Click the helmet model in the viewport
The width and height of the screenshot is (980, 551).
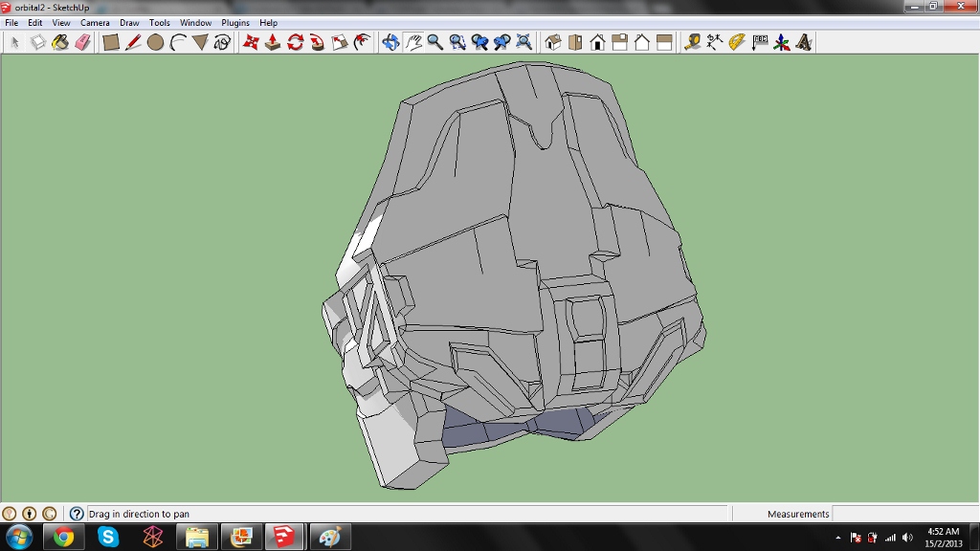pyautogui.click(x=514, y=275)
